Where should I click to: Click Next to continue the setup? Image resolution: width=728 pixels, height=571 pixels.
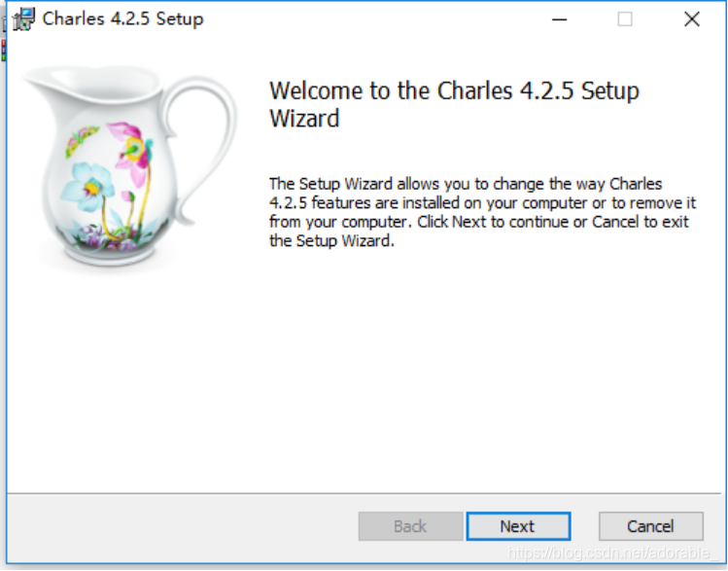coord(518,526)
